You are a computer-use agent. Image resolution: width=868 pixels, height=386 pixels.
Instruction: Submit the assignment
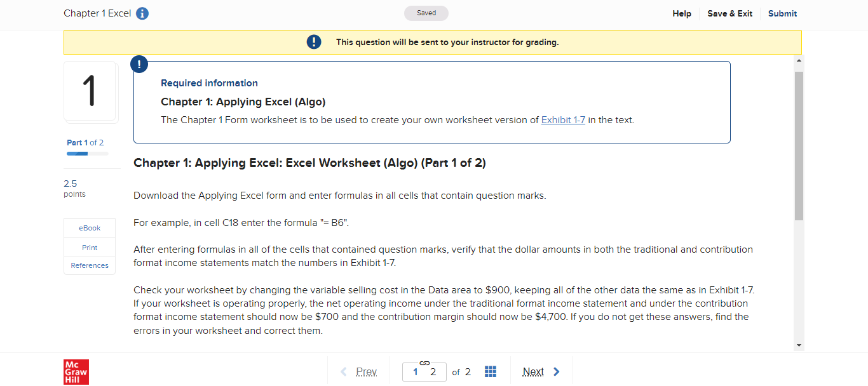(782, 13)
